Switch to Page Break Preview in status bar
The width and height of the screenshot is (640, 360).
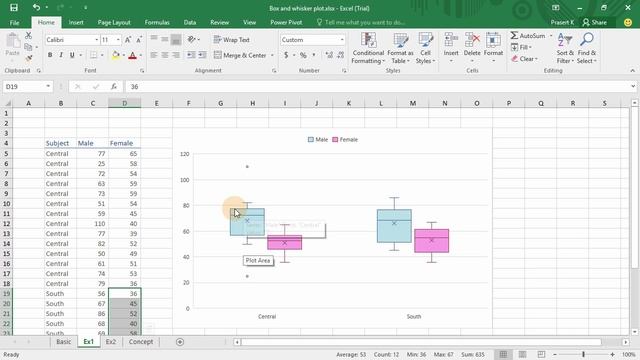coord(541,354)
